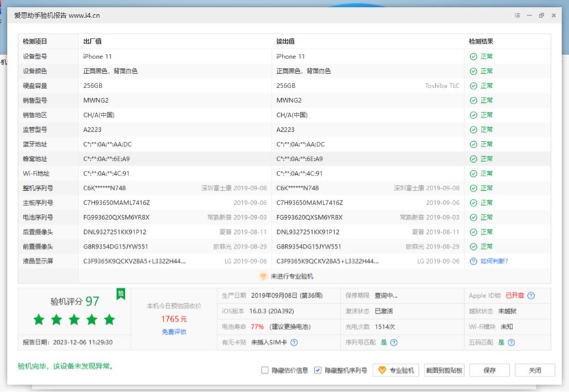Uncheck the 隐藏整机序列号 checkbox
The width and height of the screenshot is (569, 392).
[x=317, y=370]
